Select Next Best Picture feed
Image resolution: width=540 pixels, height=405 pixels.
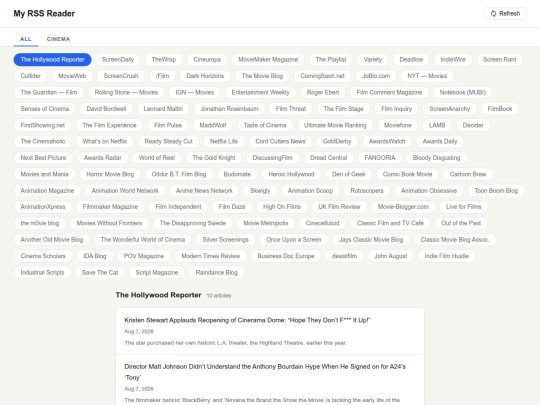[43, 158]
